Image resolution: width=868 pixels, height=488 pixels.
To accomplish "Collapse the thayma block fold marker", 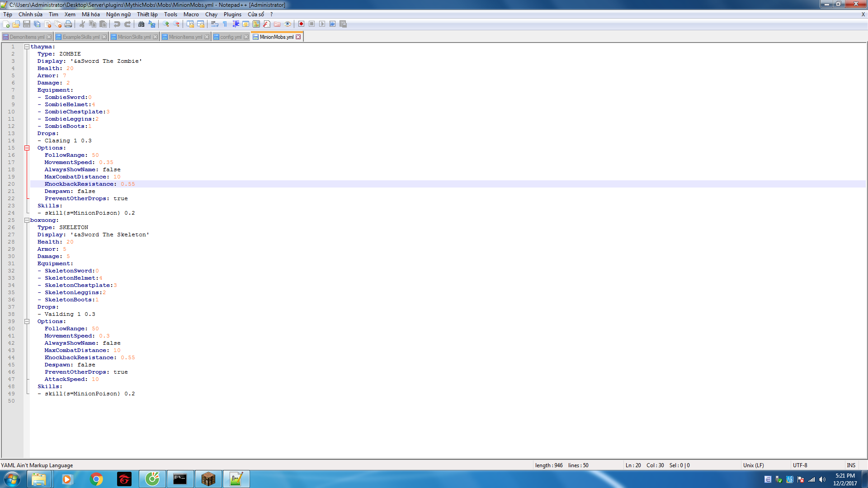I will click(27, 47).
